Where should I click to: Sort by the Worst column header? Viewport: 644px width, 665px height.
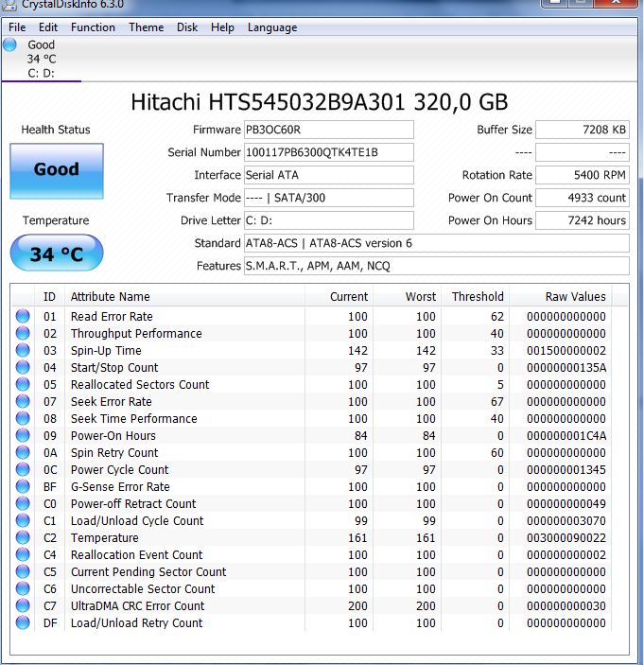pos(407,296)
